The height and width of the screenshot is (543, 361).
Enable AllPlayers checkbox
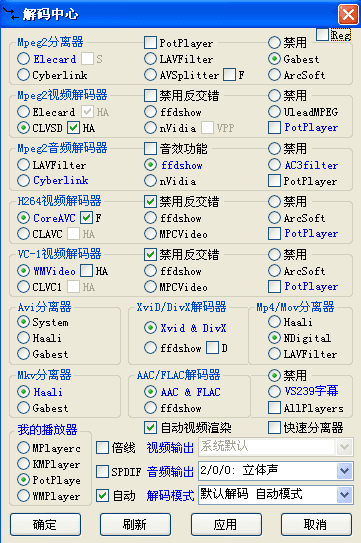coord(274,408)
